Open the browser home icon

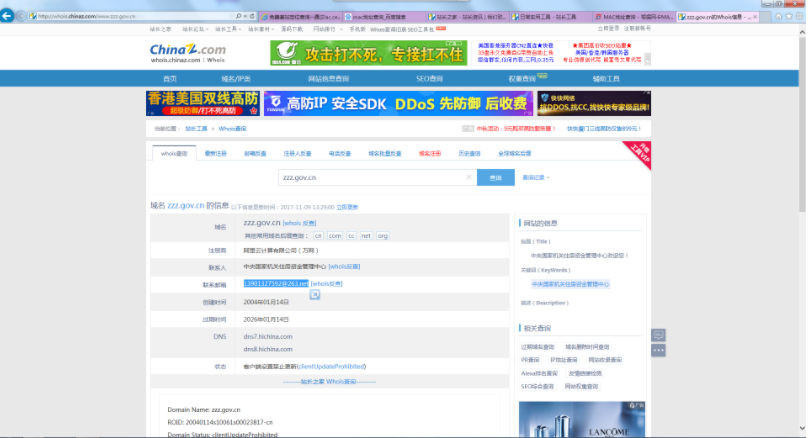click(x=778, y=16)
